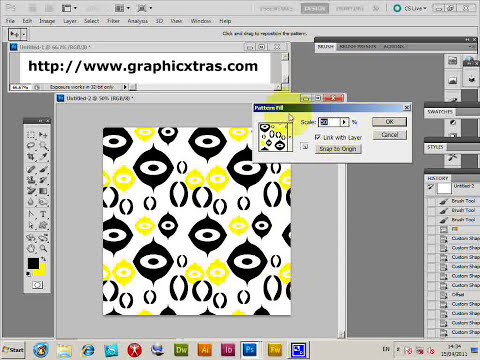Launch Bridge from the application bar
The width and height of the screenshot is (480, 360).
point(33,8)
